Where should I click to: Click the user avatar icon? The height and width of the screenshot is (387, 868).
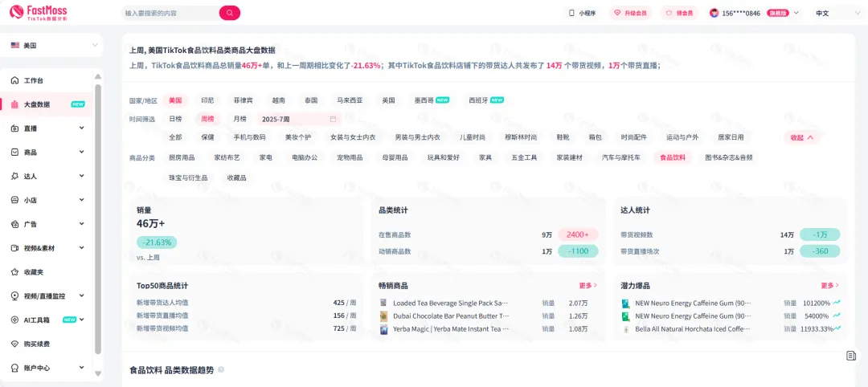pyautogui.click(x=714, y=13)
